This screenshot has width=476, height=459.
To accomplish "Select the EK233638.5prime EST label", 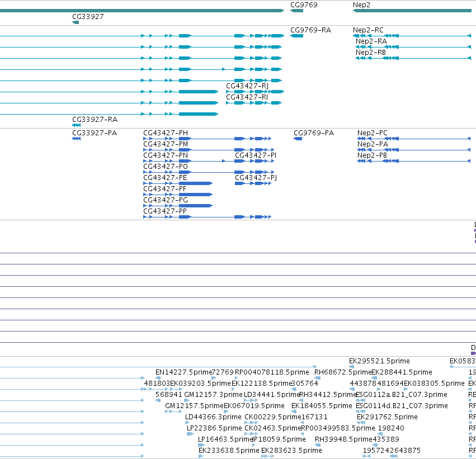I will tap(229, 451).
